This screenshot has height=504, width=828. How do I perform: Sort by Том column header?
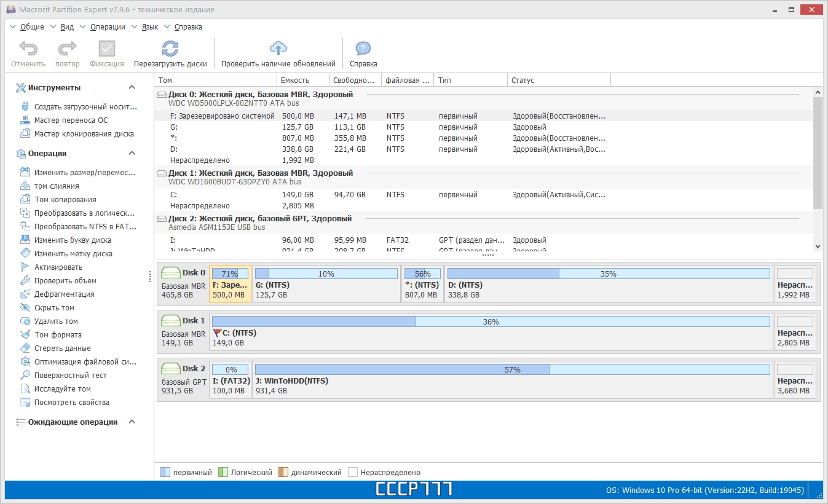click(216, 80)
